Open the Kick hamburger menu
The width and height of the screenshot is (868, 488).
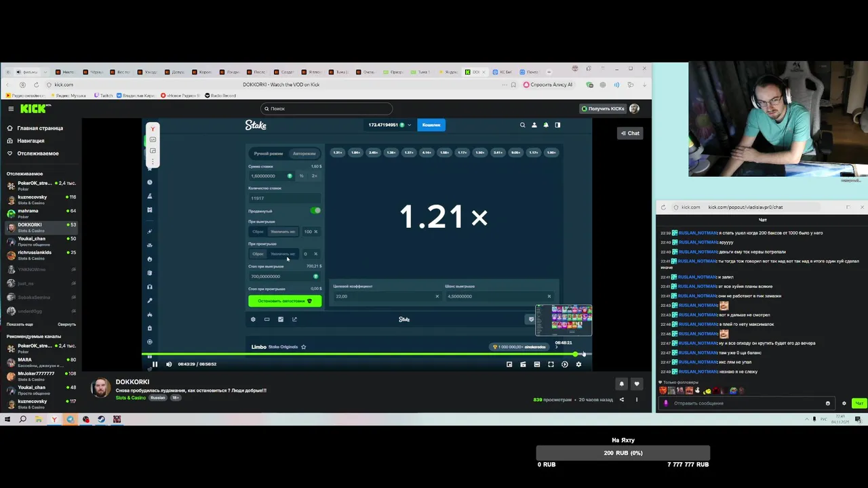[11, 108]
